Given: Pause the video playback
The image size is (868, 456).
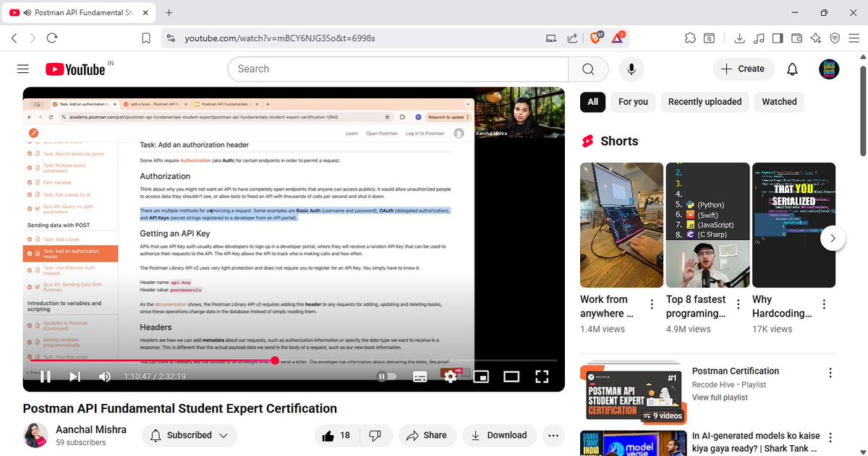Looking at the screenshot, I should click(45, 377).
